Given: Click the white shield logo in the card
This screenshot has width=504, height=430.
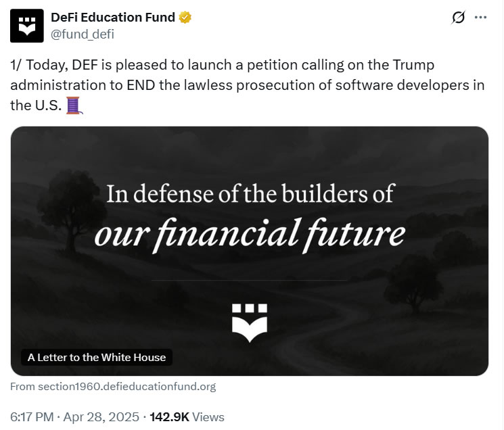Looking at the screenshot, I should [x=249, y=321].
